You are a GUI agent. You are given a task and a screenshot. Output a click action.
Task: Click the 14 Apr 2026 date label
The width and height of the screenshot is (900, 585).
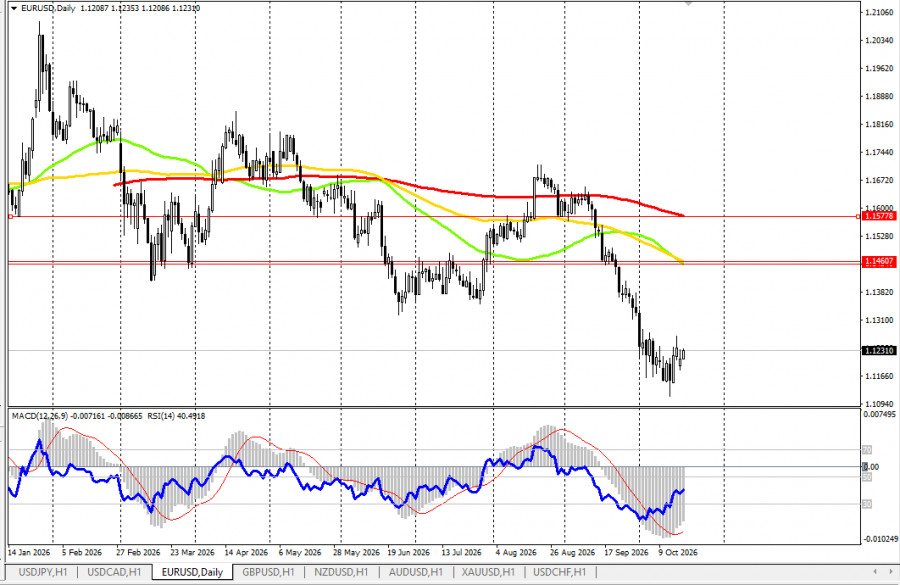coord(246,552)
